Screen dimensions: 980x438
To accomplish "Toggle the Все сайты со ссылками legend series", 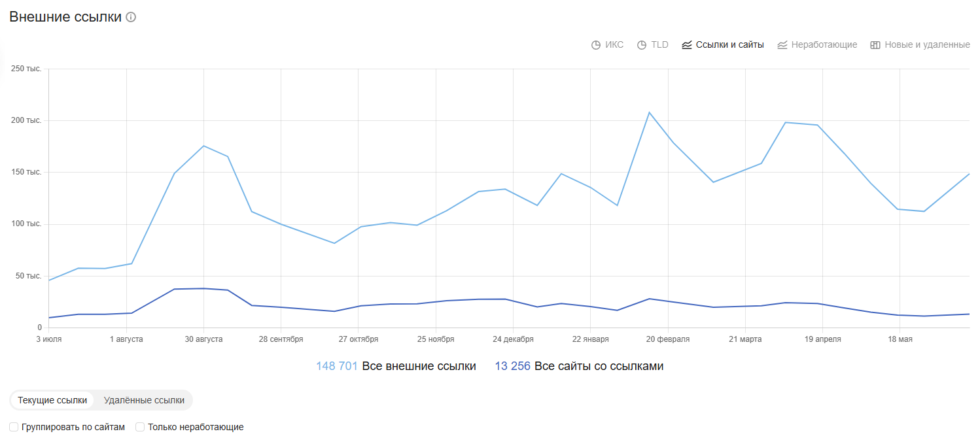I will pyautogui.click(x=599, y=366).
